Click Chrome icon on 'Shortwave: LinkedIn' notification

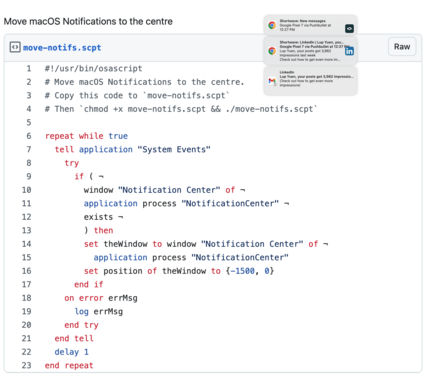pos(272,51)
